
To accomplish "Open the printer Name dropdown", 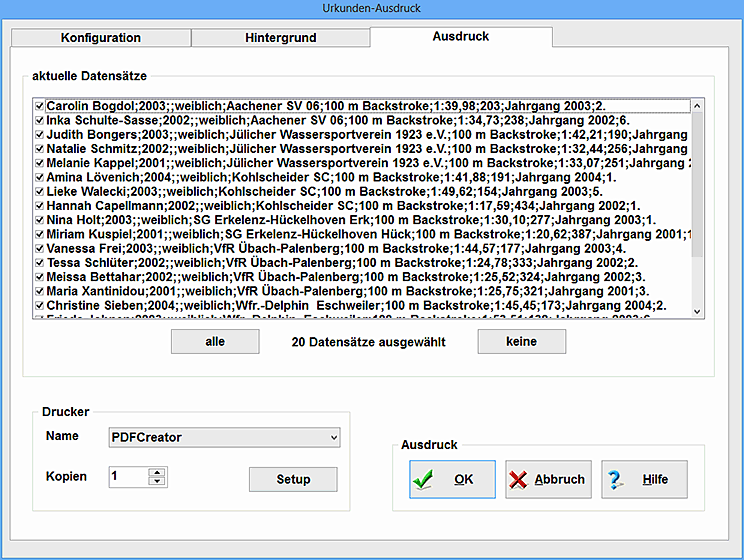I will point(333,437).
